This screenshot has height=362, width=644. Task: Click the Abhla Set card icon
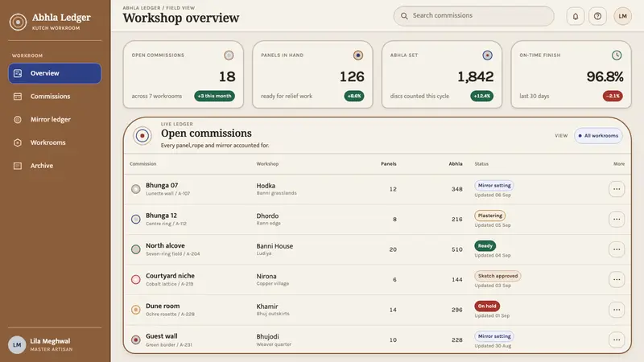click(488, 55)
